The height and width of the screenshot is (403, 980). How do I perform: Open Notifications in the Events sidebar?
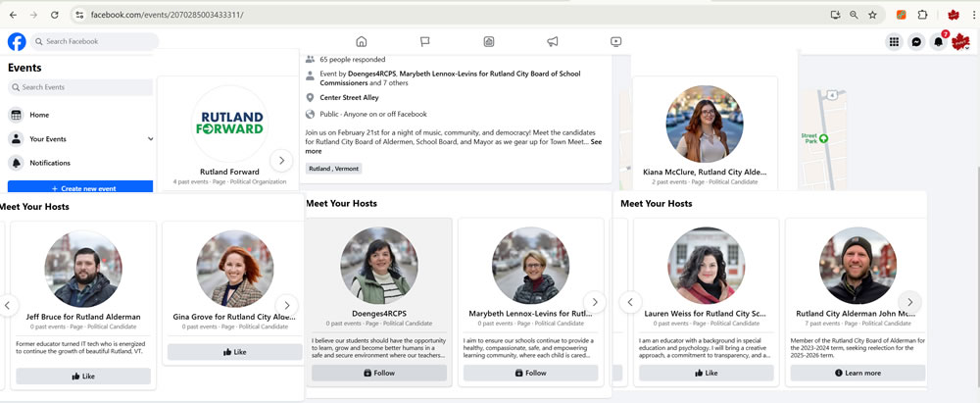(x=80, y=163)
